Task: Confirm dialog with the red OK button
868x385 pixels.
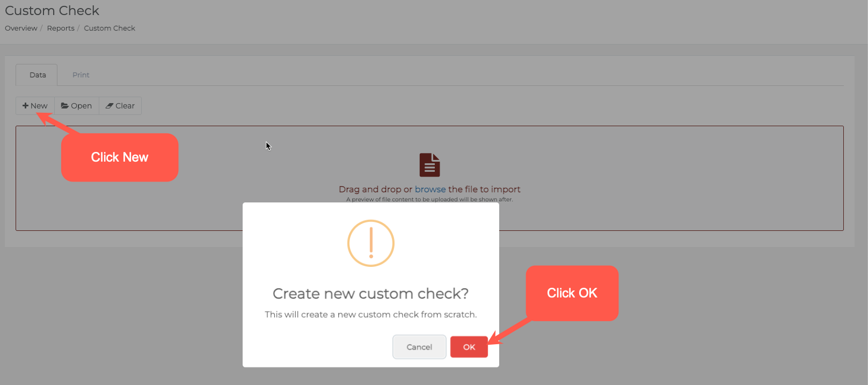Action: 469,347
